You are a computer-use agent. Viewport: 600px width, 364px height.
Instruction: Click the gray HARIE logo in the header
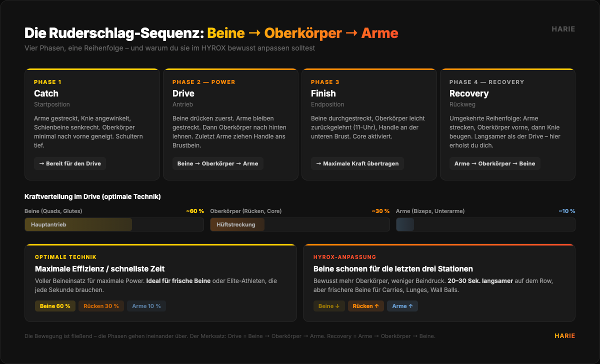[563, 29]
